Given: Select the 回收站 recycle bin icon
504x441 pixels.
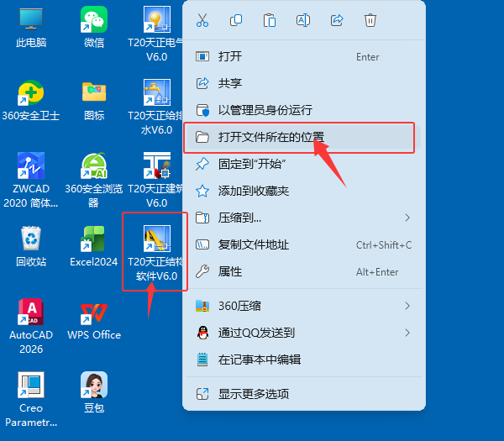Looking at the screenshot, I should click(31, 247).
